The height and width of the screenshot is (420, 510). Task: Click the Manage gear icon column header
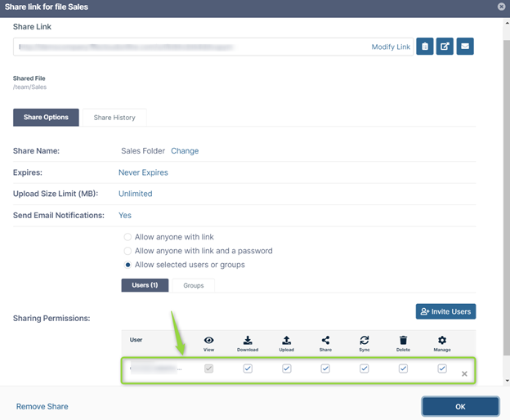coord(442,344)
